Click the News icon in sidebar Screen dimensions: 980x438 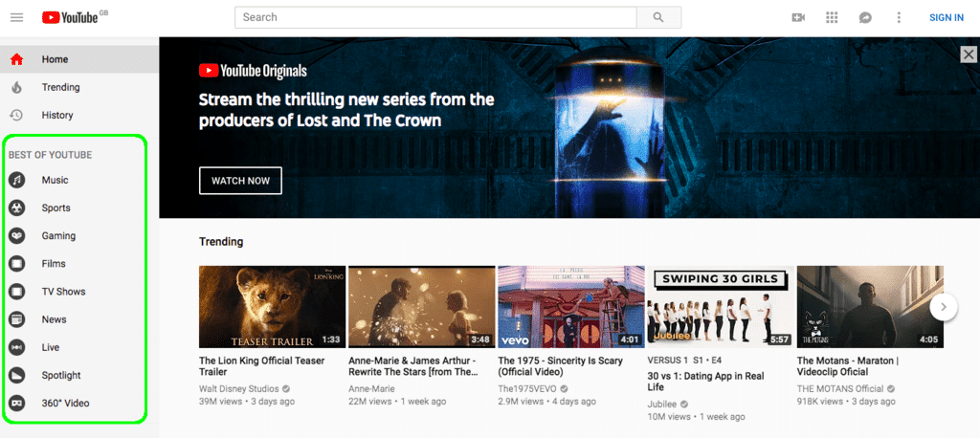pos(17,319)
